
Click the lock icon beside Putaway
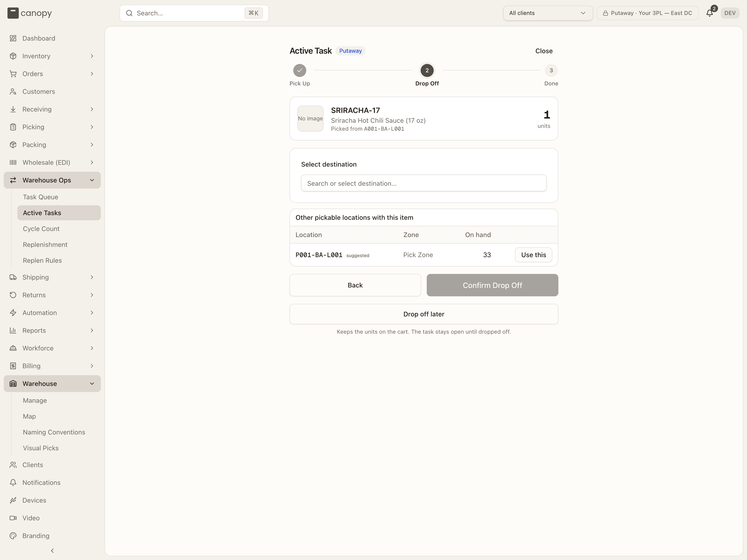(x=606, y=13)
